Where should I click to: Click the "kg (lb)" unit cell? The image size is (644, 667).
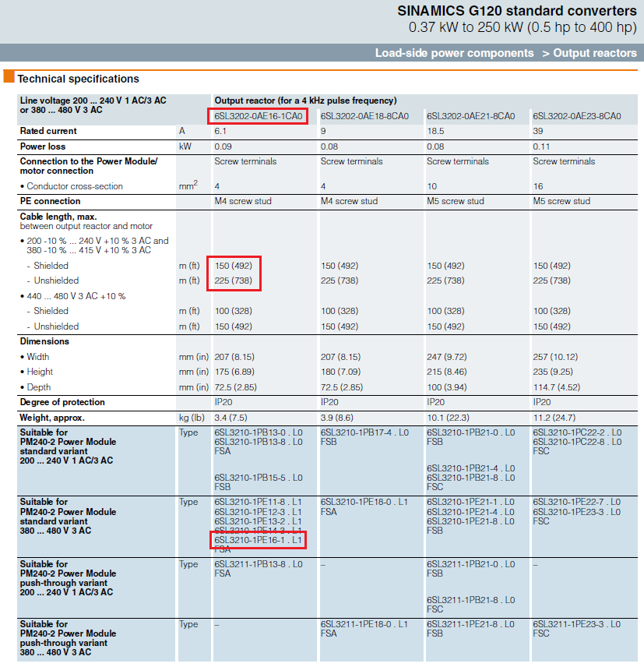coord(192,418)
